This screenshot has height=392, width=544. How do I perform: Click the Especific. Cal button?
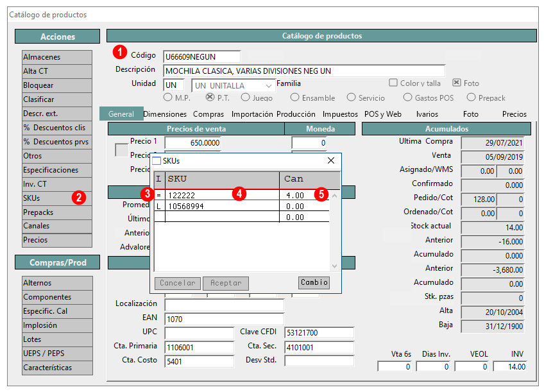click(x=57, y=311)
